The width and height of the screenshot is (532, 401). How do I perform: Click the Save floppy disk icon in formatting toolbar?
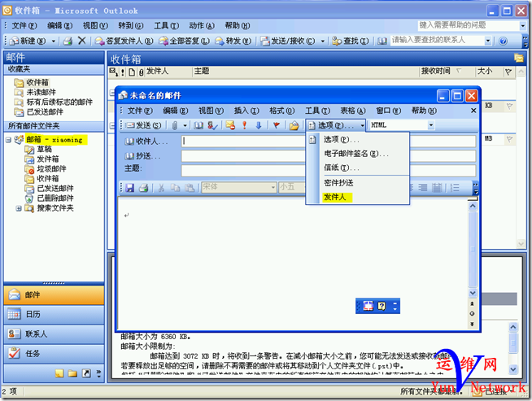click(129, 188)
